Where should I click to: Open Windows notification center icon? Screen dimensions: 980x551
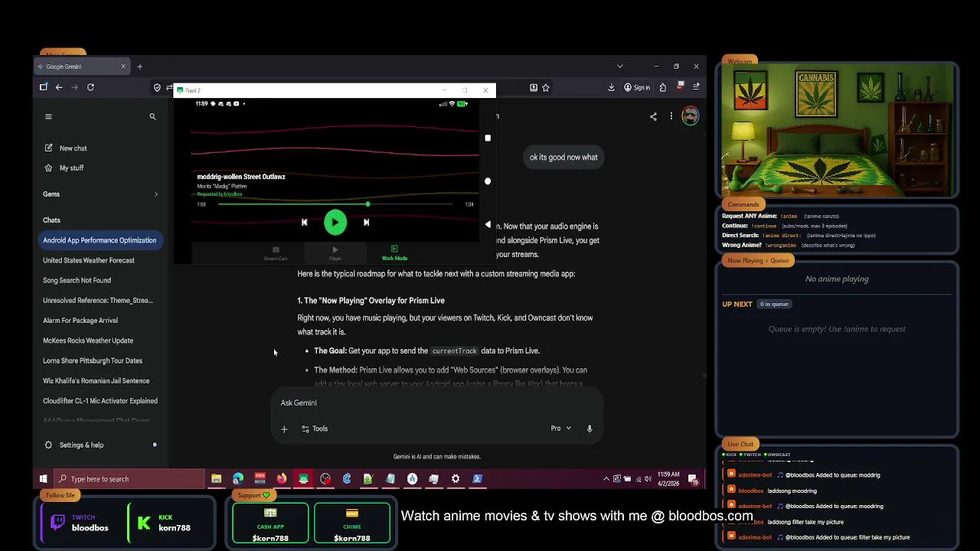[x=693, y=480]
